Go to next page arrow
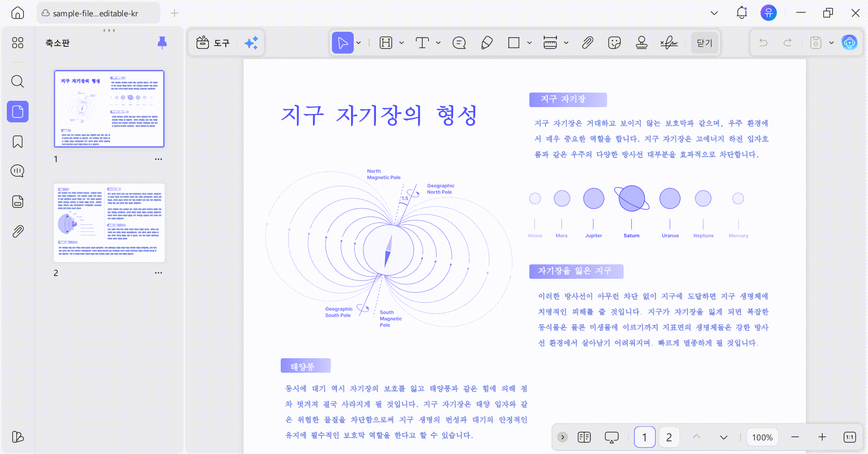This screenshot has height=454, width=868. [724, 437]
